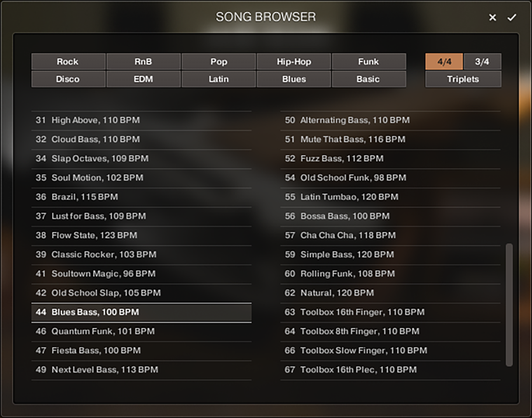Select the Pop genre filter

click(x=218, y=62)
